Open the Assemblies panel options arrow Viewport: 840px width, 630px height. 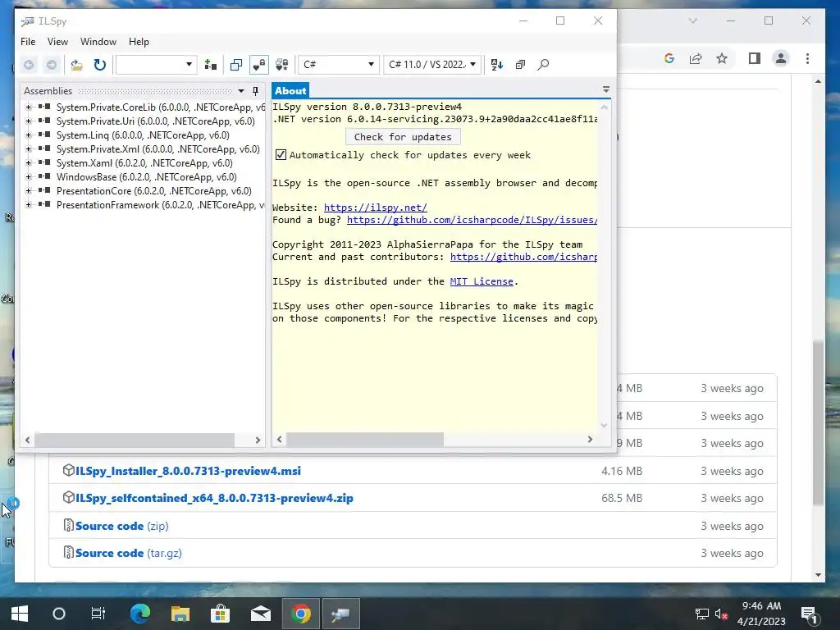[x=241, y=91]
